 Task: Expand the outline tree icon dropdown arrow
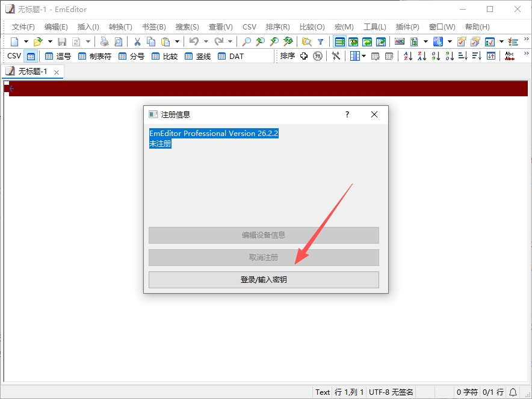pos(425,42)
